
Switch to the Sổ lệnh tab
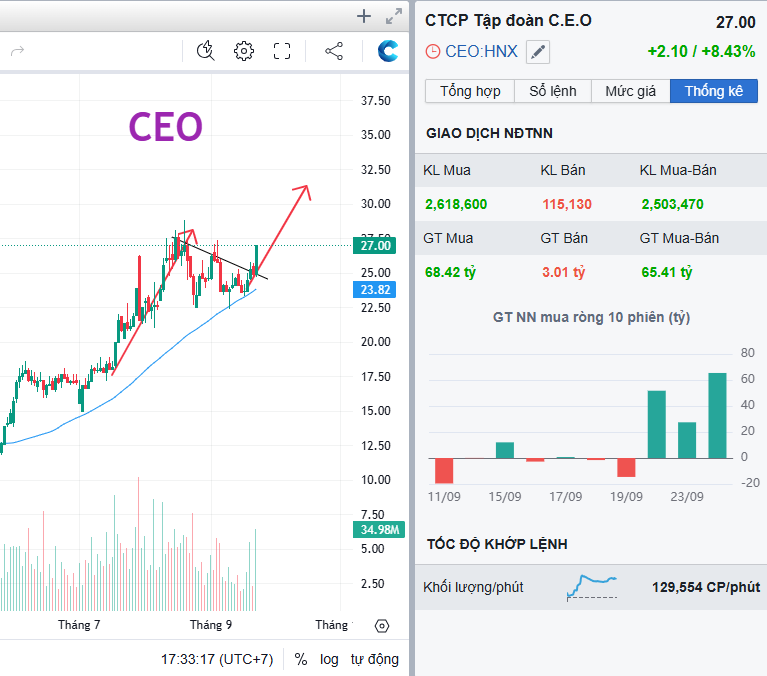553,91
